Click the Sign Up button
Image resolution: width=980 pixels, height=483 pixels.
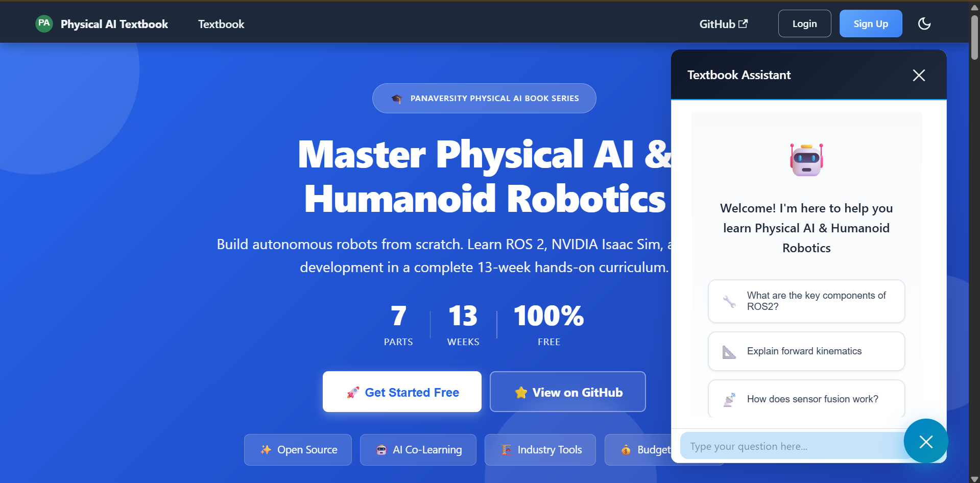coord(871,23)
